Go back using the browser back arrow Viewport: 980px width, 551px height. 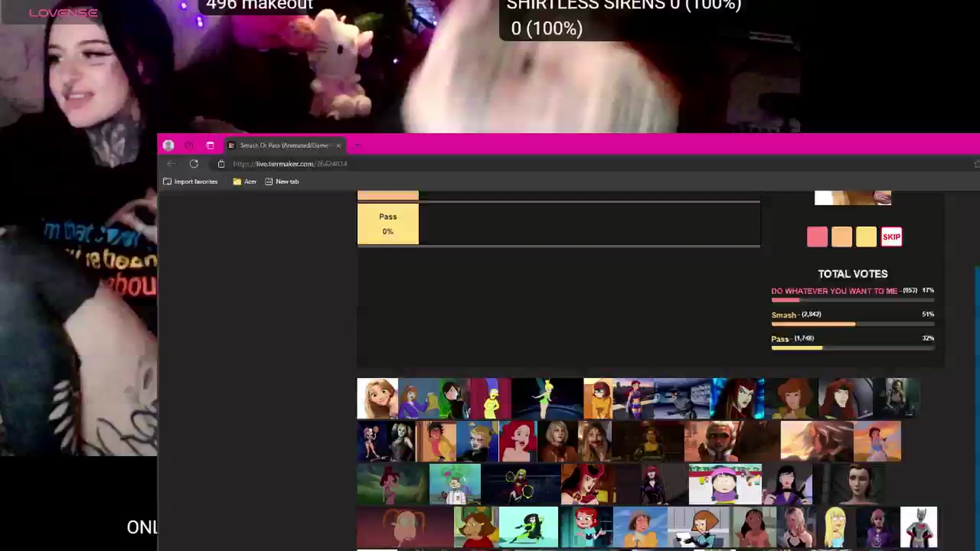click(x=171, y=164)
